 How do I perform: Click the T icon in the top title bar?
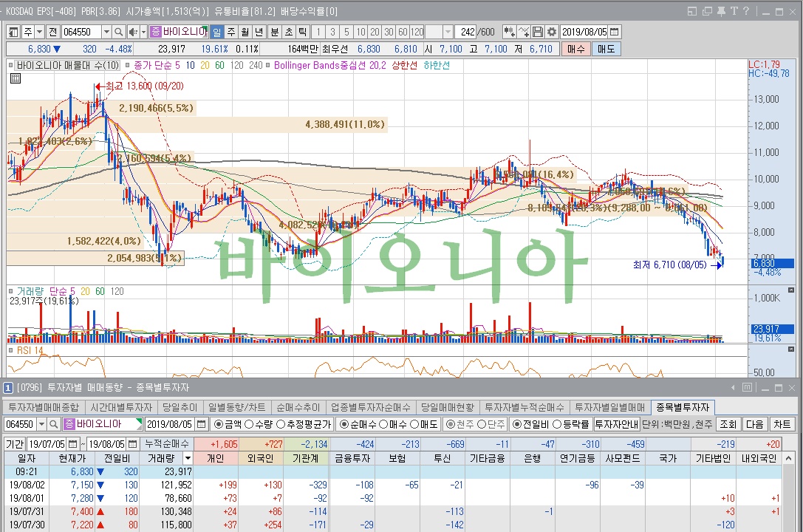point(734,11)
